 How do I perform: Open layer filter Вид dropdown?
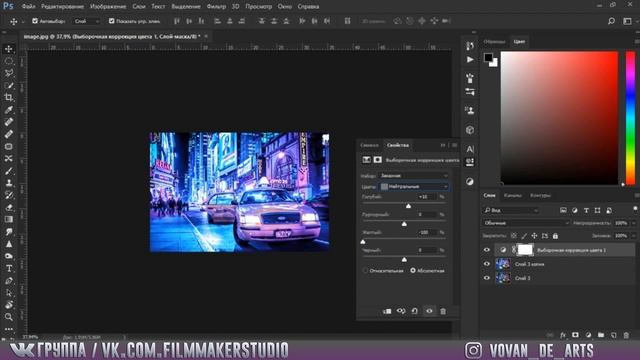tap(511, 211)
